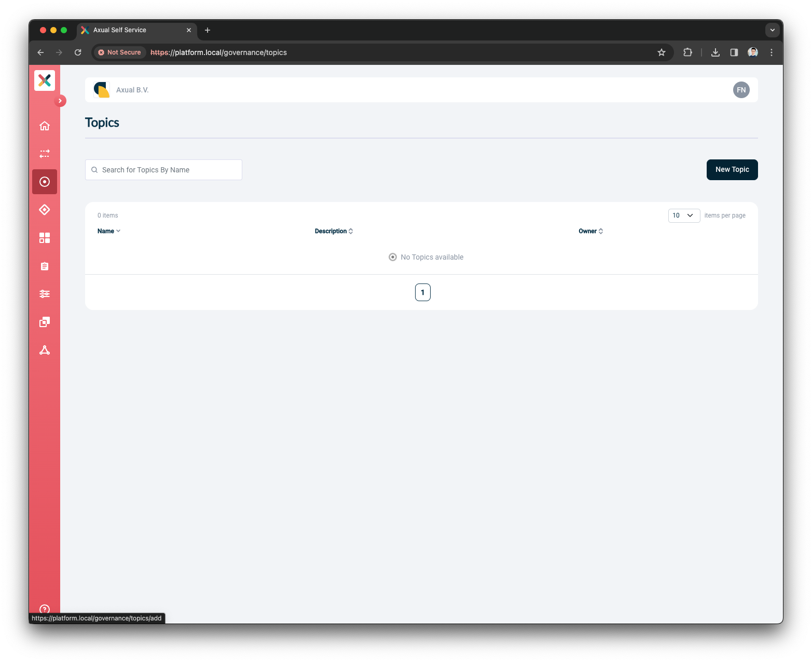Click the Axual B.V. tenant name

point(132,90)
